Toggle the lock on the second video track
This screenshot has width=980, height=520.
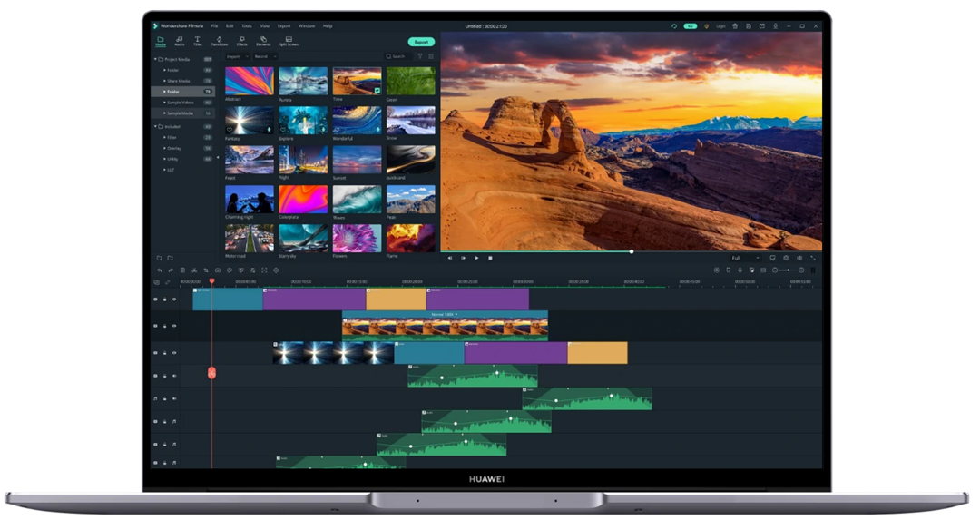point(165,326)
